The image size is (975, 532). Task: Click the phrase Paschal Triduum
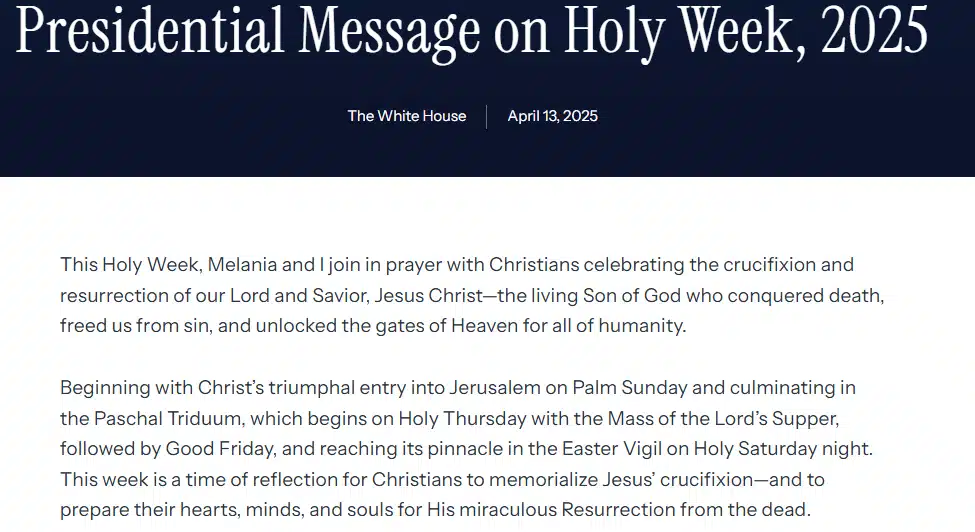coord(167,418)
